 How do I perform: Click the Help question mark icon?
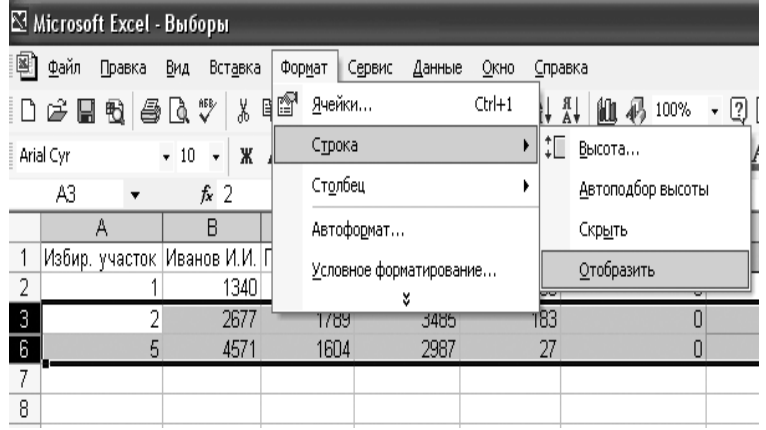coord(738,110)
